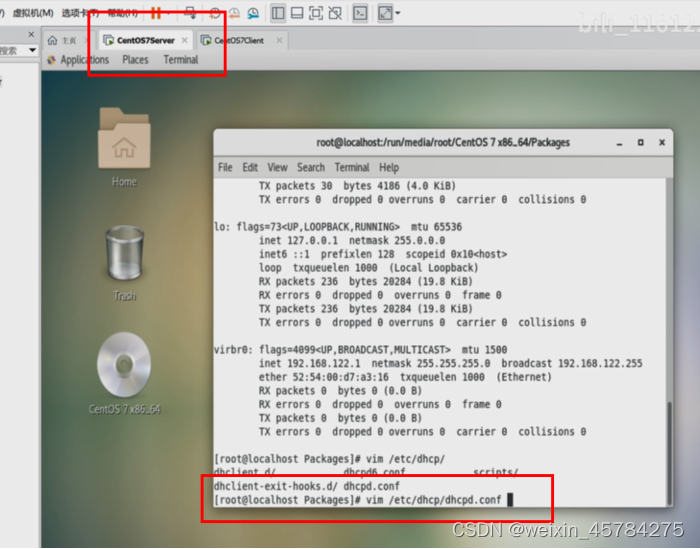Click 'inet 192.168.122.1' text
The width and height of the screenshot is (700, 549).
(x=309, y=363)
